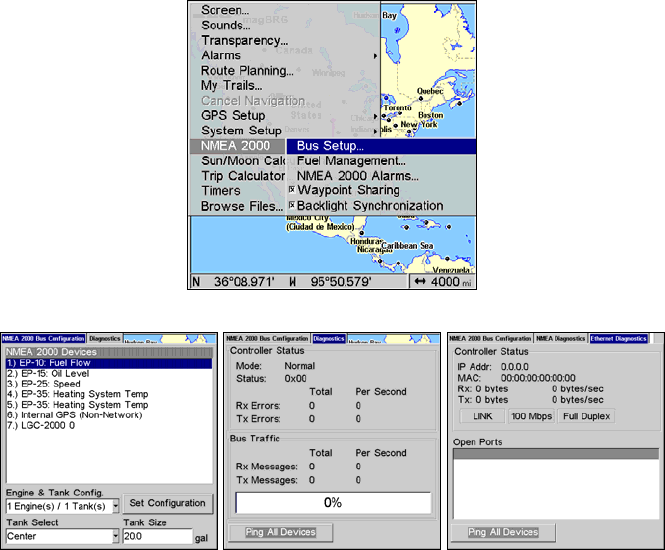Open the Engine & Tank Config dropdown

(x=116, y=505)
